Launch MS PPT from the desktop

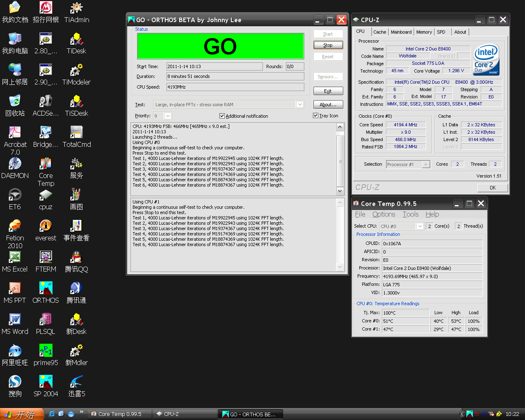15,292
